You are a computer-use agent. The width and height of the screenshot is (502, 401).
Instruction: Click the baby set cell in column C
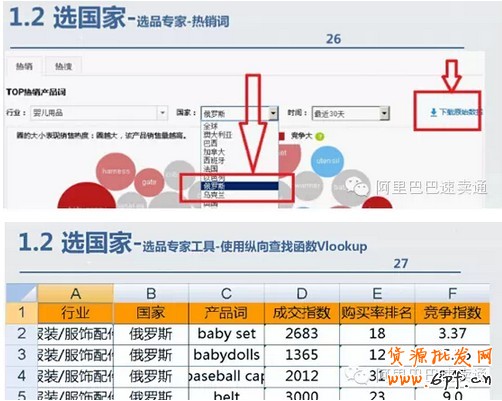pos(227,334)
